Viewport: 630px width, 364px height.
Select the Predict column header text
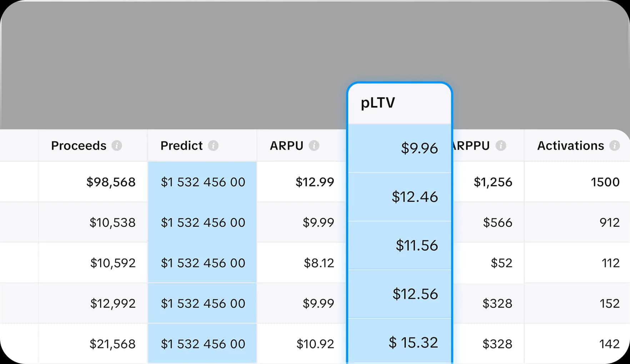tap(181, 146)
